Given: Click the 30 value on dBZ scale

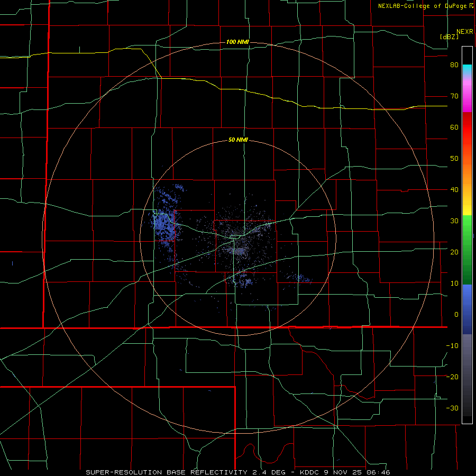Looking at the screenshot, I should pos(454,221).
